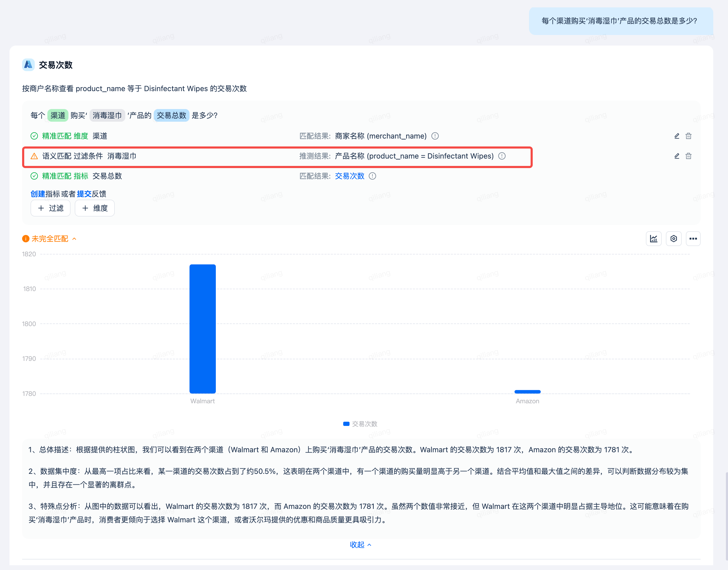Add a new 维度 dimension

[95, 208]
